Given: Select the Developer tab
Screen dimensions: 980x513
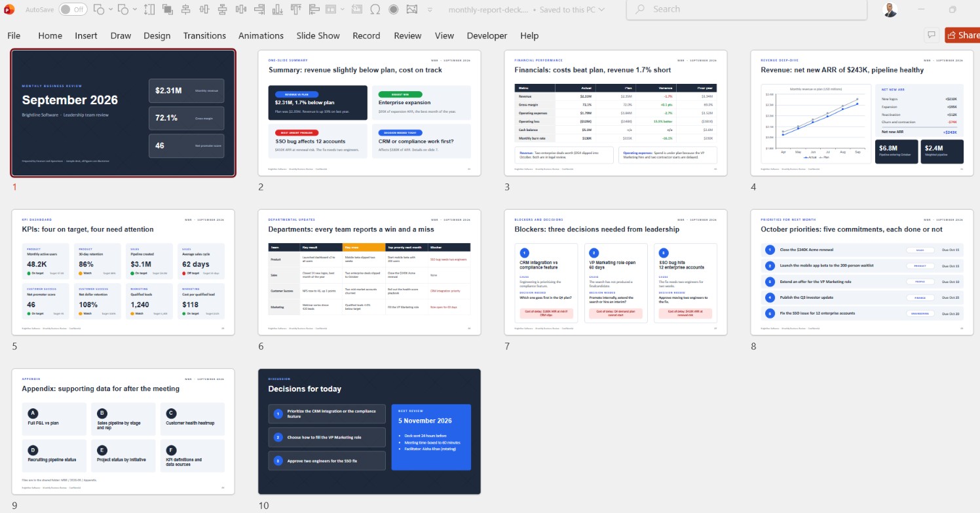Looking at the screenshot, I should [x=487, y=35].
